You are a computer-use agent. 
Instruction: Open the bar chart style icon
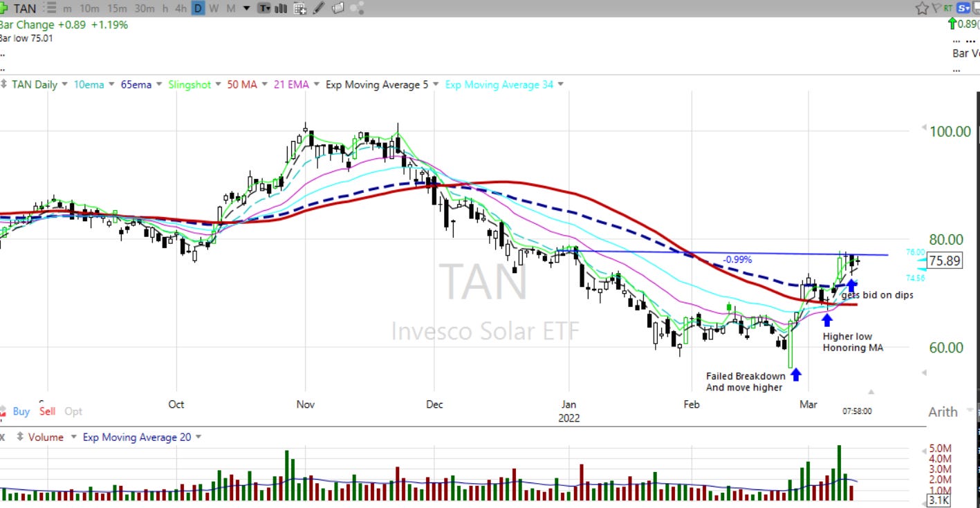281,9
